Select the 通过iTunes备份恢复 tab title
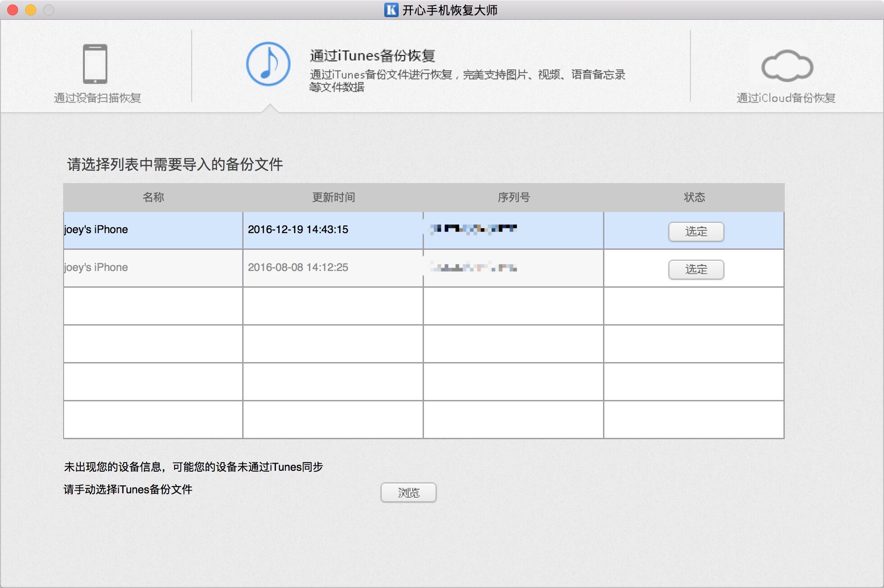 (373, 55)
